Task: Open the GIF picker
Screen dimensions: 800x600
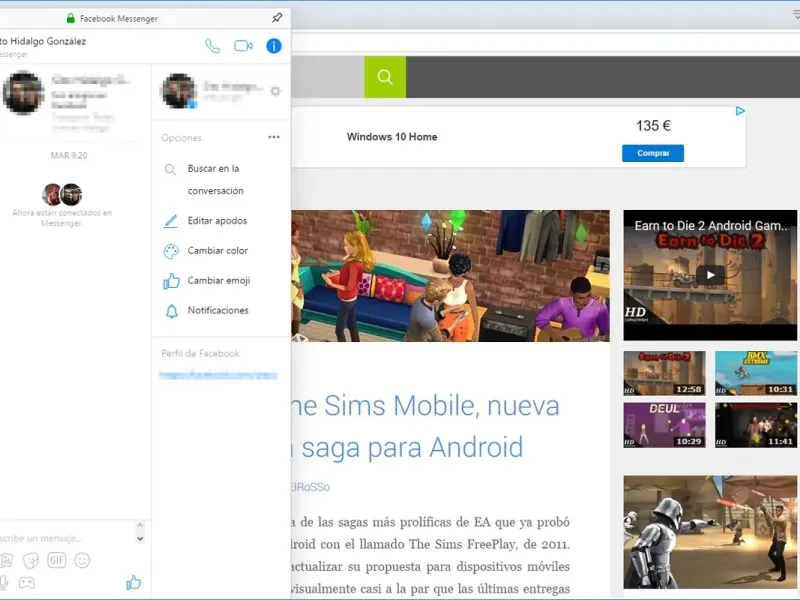Action: [57, 560]
